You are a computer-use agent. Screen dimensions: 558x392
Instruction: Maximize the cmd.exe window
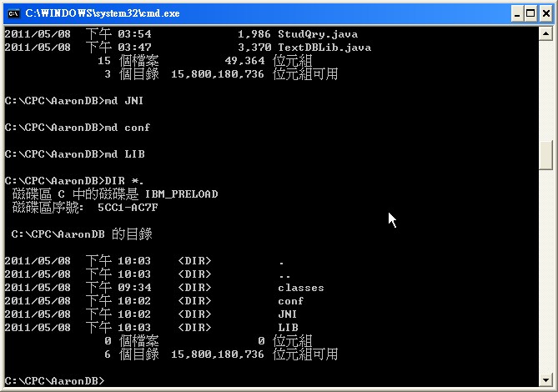point(530,13)
